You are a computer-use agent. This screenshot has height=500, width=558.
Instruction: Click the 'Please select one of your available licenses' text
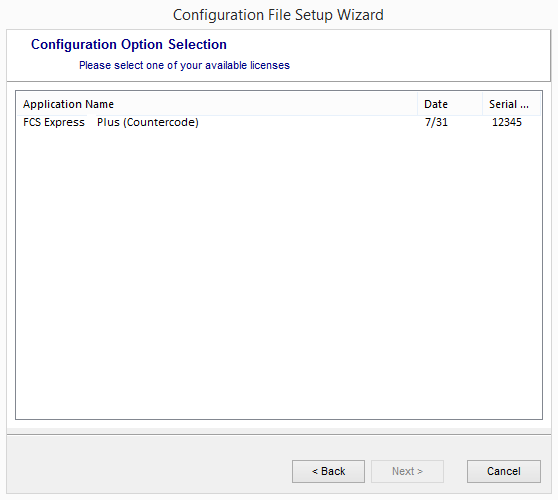[x=184, y=65]
